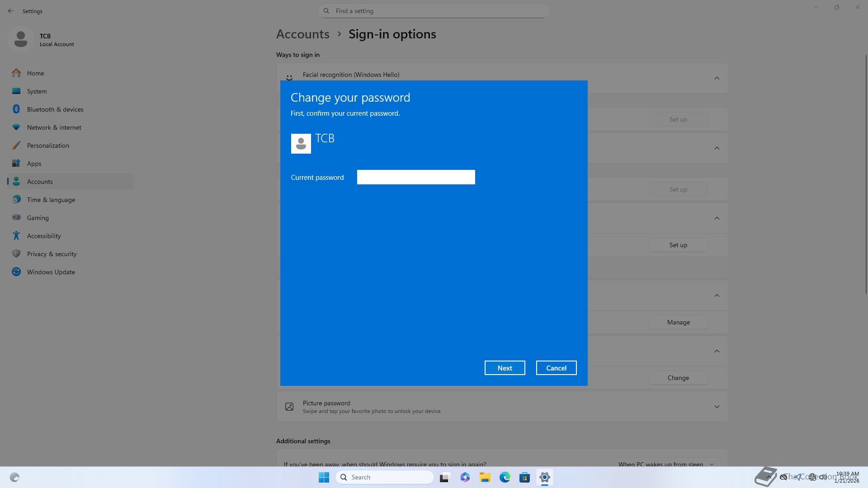Expand the Picture password section
This screenshot has height=488, width=868.
click(x=717, y=407)
